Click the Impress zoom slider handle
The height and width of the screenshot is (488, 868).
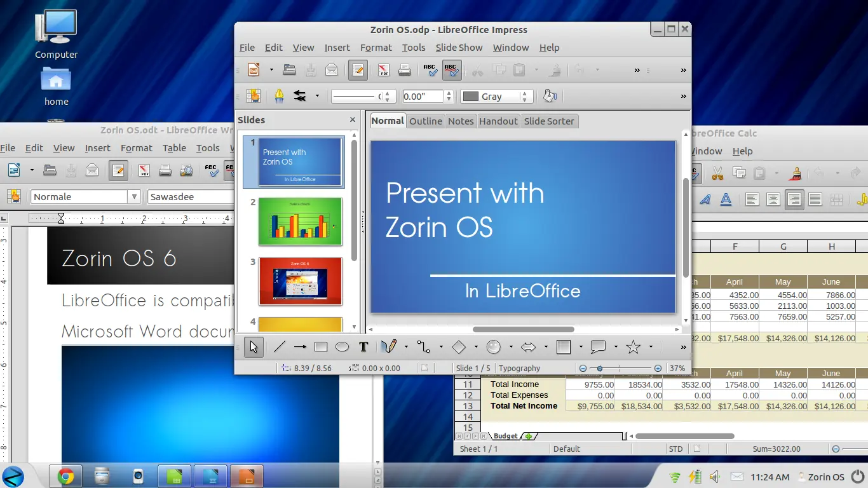click(x=599, y=368)
